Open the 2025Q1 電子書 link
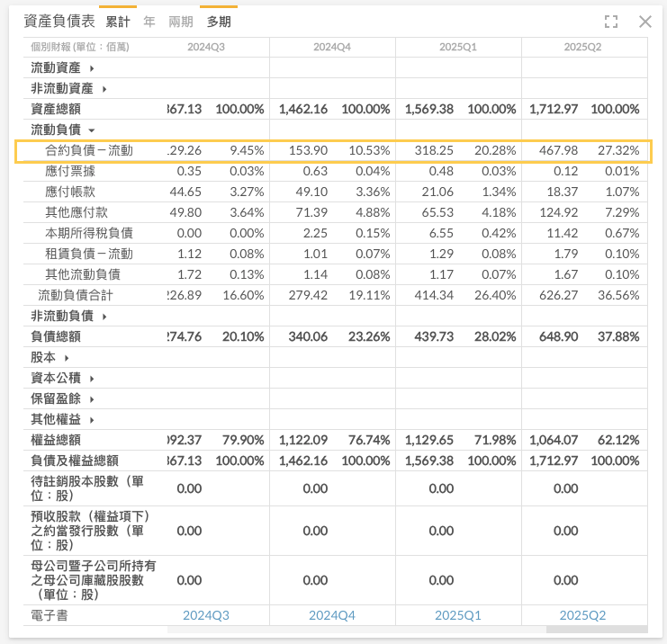The height and width of the screenshot is (644, 667). [x=457, y=615]
